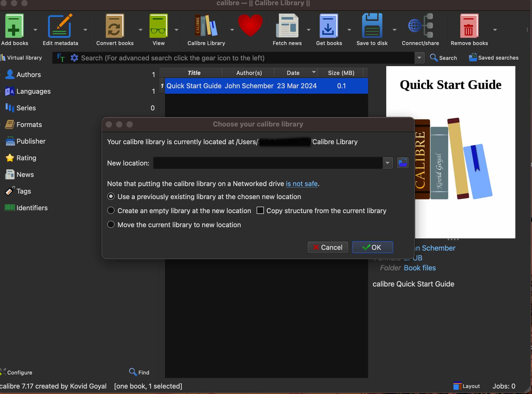Select Use a previously existing library option
Screen dimensions: 532x394
point(111,196)
